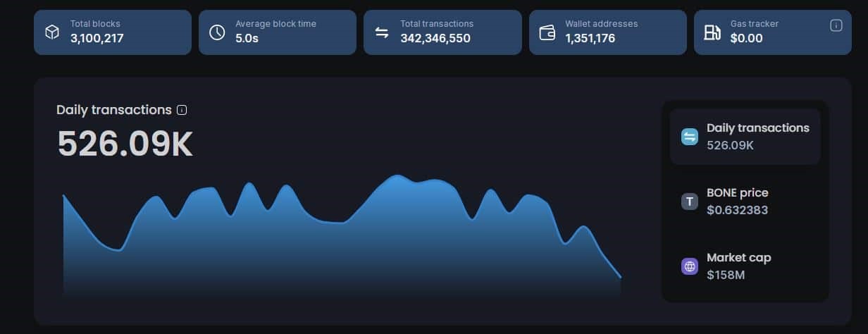The image size is (868, 334).
Task: Click the 5.0s block time value
Action: point(247,38)
